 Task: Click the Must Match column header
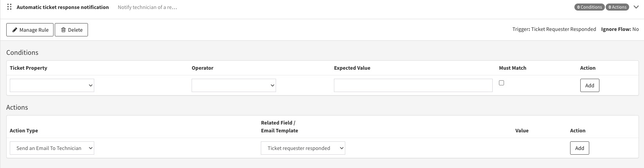(x=513, y=68)
